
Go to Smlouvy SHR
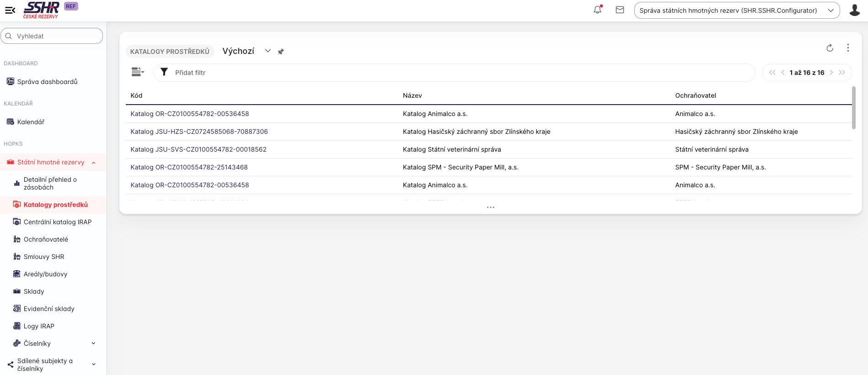44,257
